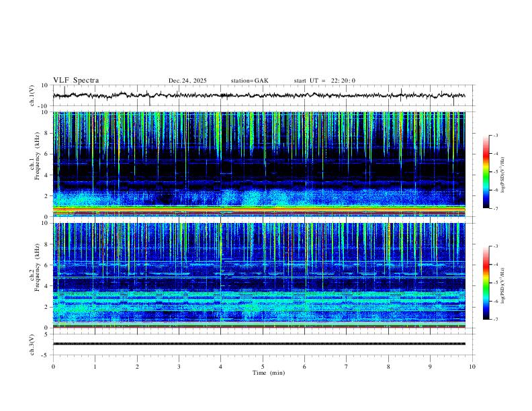Click the "start UT = 22:20:0" text

324,81
